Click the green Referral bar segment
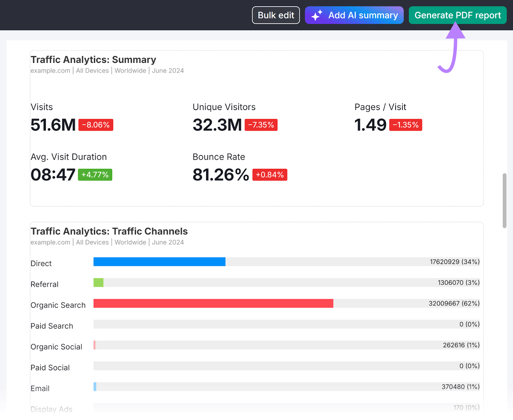This screenshot has width=513, height=420. pyautogui.click(x=98, y=283)
